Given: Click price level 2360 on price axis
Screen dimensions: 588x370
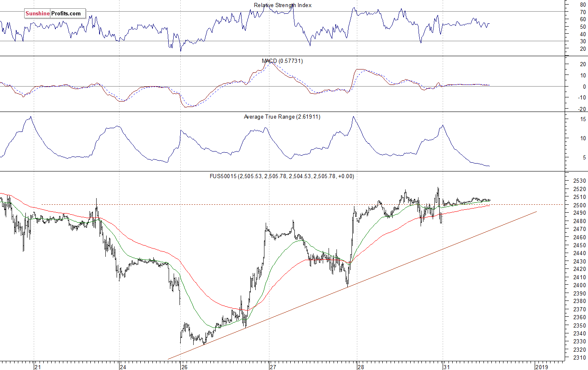Looking at the screenshot, I should click(580, 318).
